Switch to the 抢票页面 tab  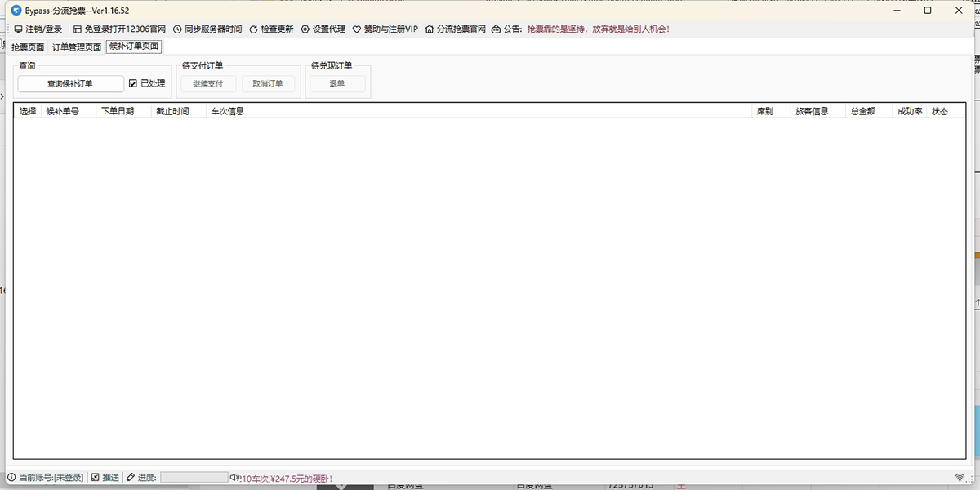(x=29, y=47)
